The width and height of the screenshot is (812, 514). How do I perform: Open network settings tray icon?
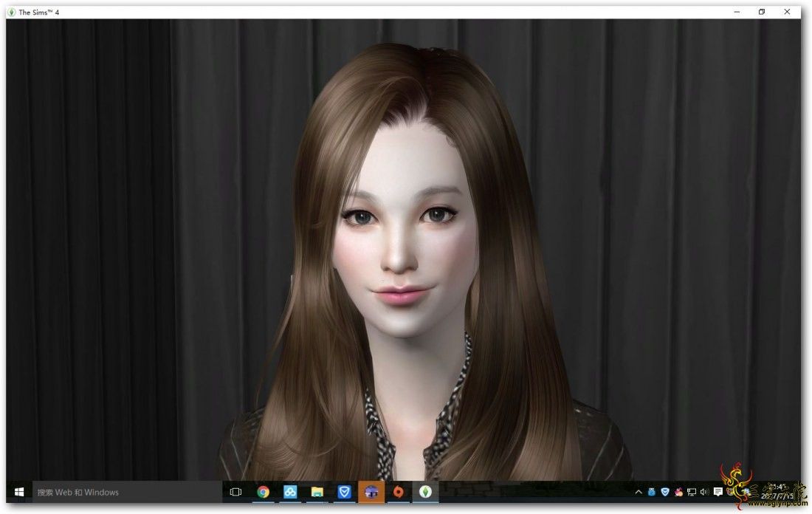click(x=692, y=493)
